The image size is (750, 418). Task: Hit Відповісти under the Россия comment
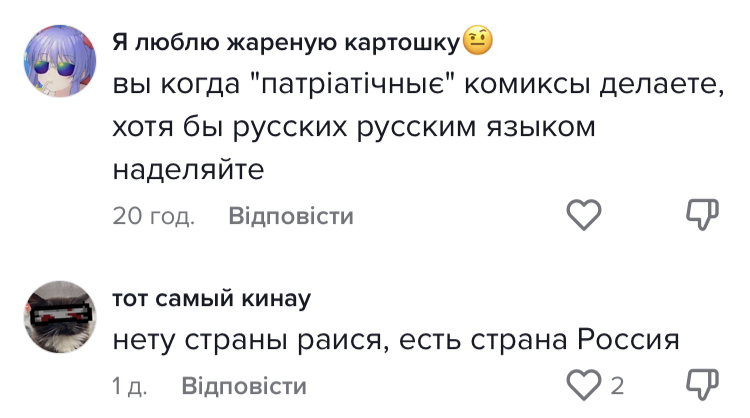coord(244,385)
